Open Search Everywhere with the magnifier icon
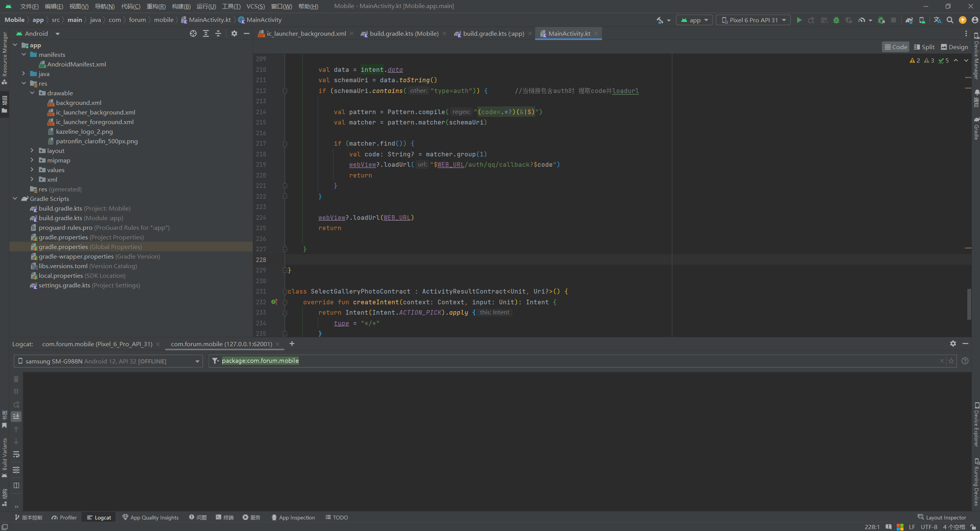Screen dimensions: 980x531 950,20
